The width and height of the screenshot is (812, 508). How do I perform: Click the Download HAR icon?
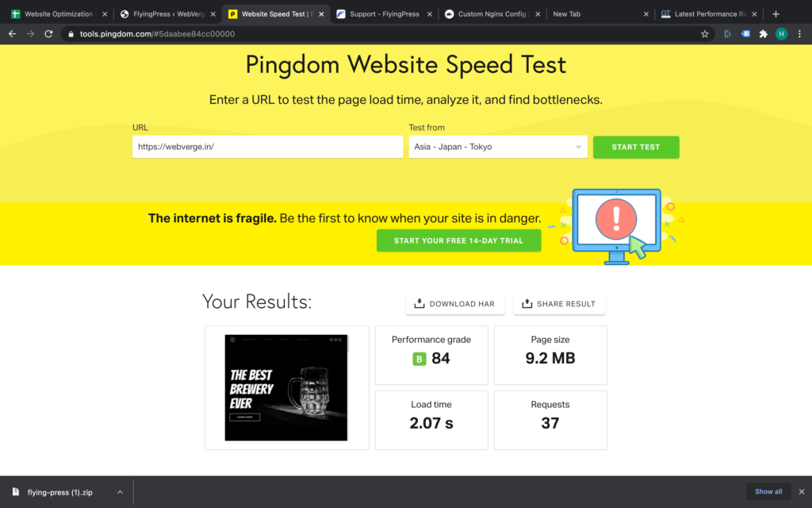coord(418,303)
